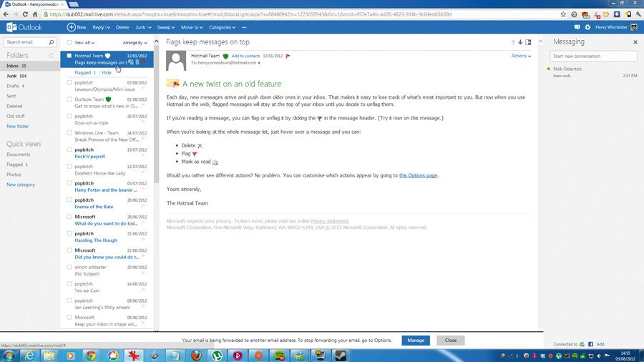Flag the popbitch Leveson/Olympics message
The height and width of the screenshot is (362, 644).
(143, 89)
